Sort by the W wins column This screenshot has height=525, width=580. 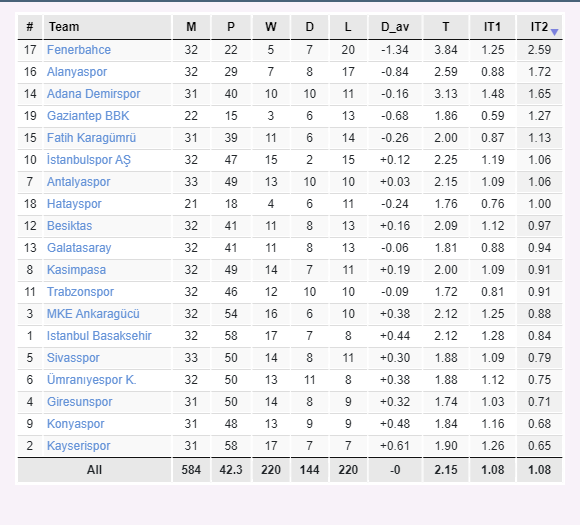pos(271,27)
